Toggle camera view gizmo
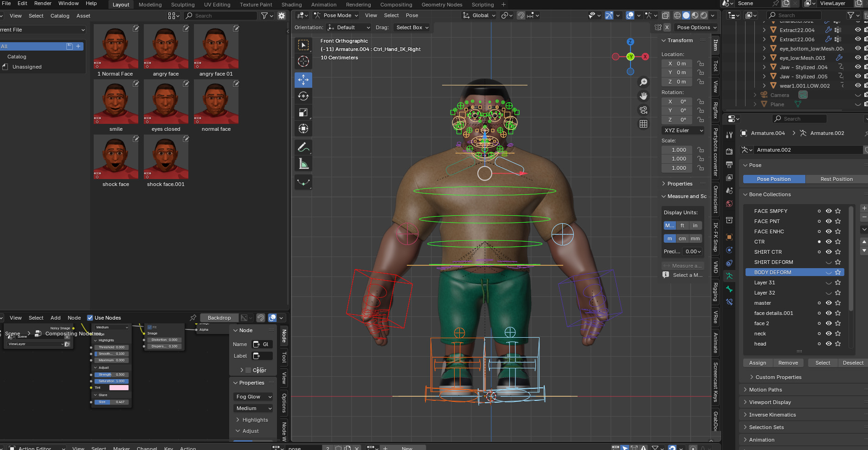 click(643, 110)
